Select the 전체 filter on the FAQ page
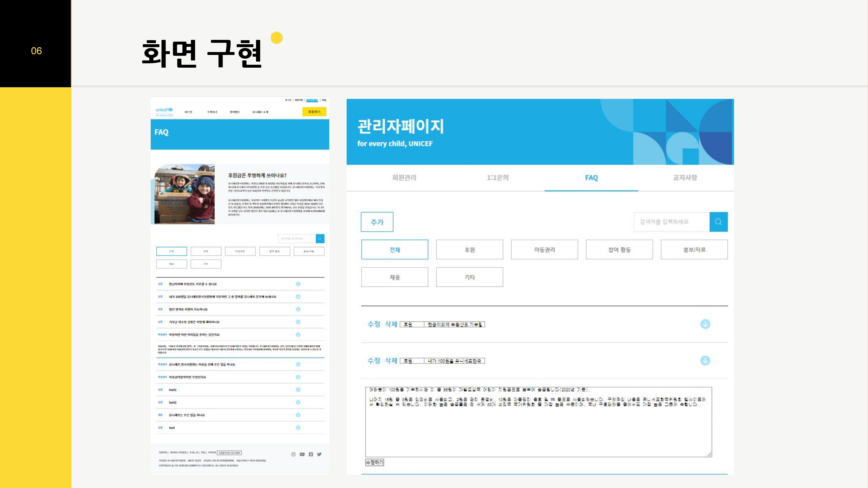Image resolution: width=868 pixels, height=488 pixels. pyautogui.click(x=172, y=251)
